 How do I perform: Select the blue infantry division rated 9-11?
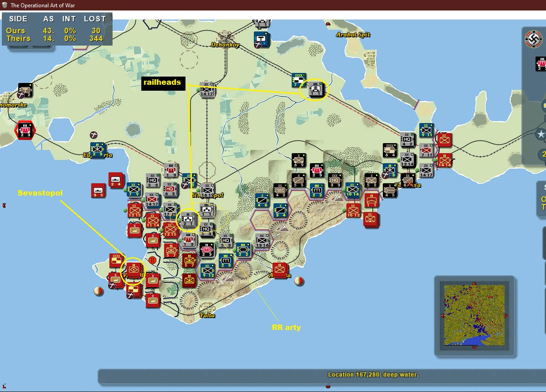click(x=426, y=130)
